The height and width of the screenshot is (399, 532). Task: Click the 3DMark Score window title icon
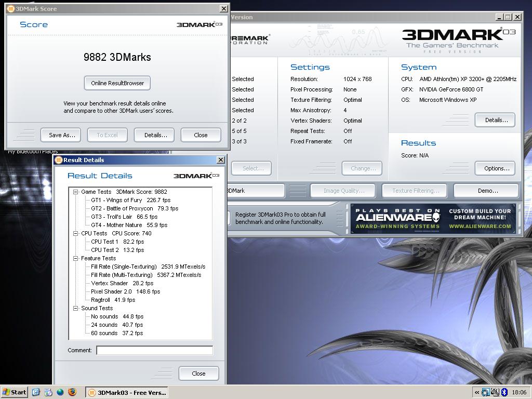coord(11,9)
